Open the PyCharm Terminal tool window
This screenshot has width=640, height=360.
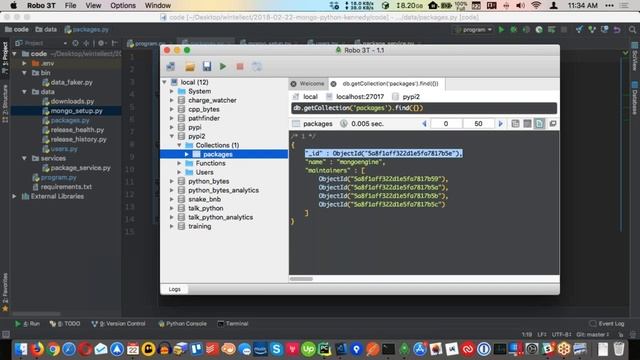pyautogui.click(x=233, y=324)
